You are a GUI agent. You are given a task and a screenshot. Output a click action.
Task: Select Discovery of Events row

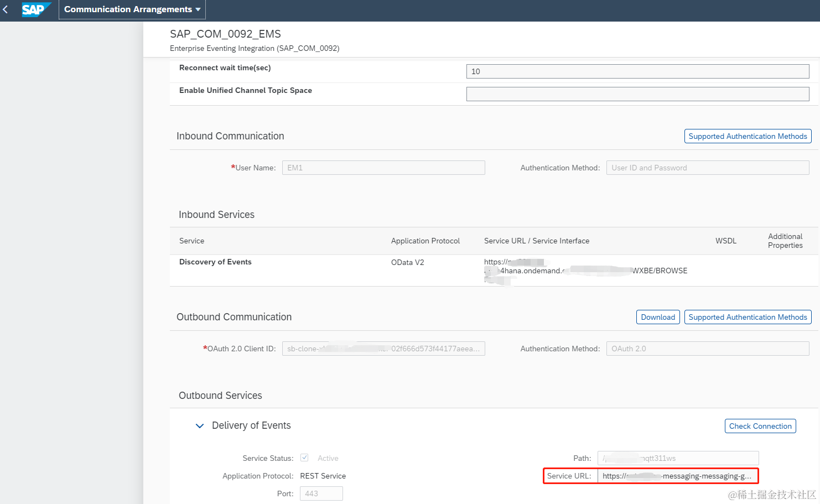pos(494,271)
